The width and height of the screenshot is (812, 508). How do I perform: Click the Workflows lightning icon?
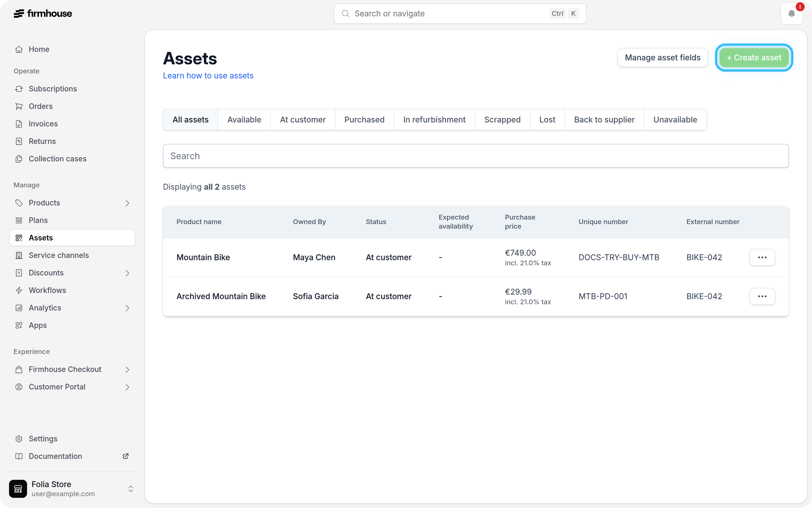pyautogui.click(x=19, y=290)
